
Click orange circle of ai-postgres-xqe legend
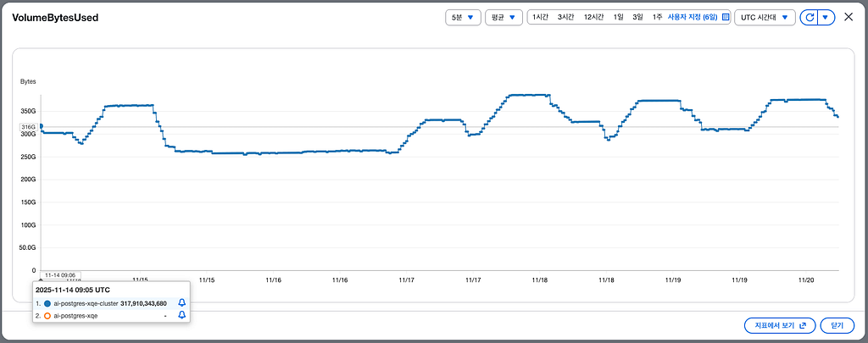pyautogui.click(x=47, y=315)
